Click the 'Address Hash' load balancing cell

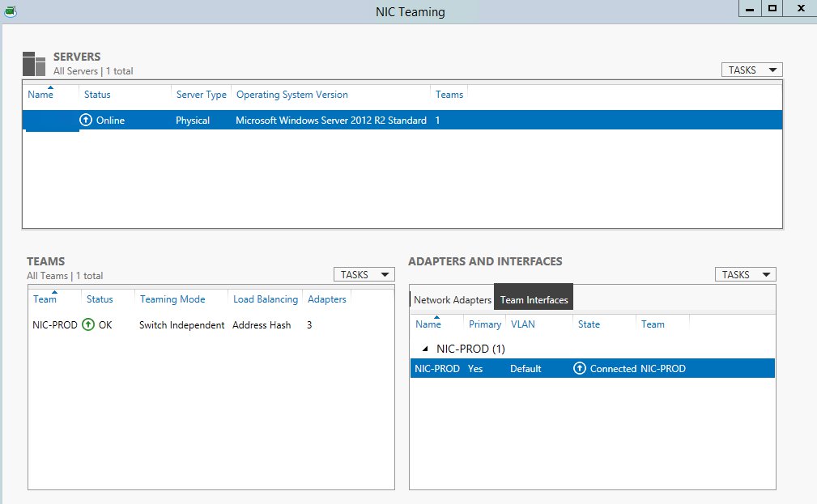(x=261, y=325)
